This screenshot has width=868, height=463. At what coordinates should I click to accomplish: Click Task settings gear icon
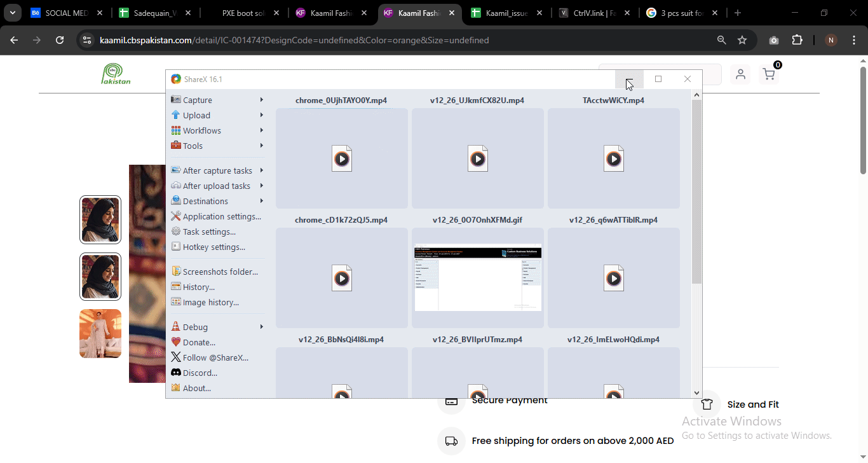point(176,231)
